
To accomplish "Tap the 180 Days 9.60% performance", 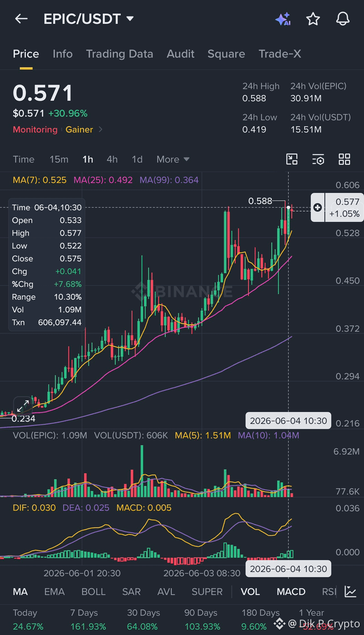I will pos(261,619).
